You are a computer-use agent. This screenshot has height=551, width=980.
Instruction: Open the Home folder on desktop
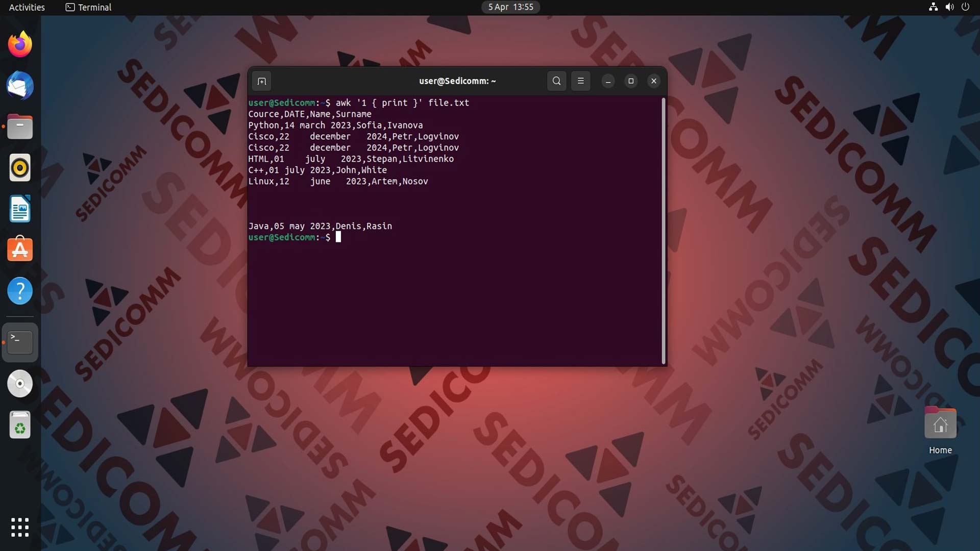pyautogui.click(x=940, y=430)
